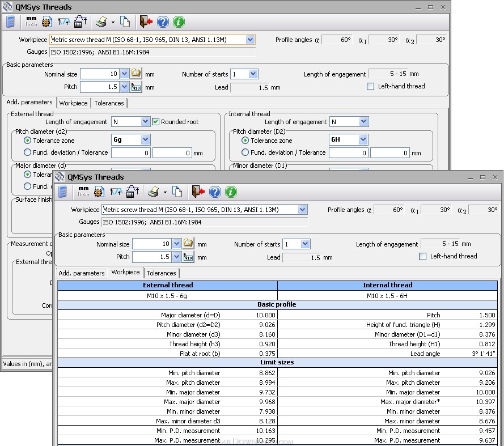Select Tolerance radio under Major diameter (d)
Viewport: 504px width, 446px height.
coord(27,175)
